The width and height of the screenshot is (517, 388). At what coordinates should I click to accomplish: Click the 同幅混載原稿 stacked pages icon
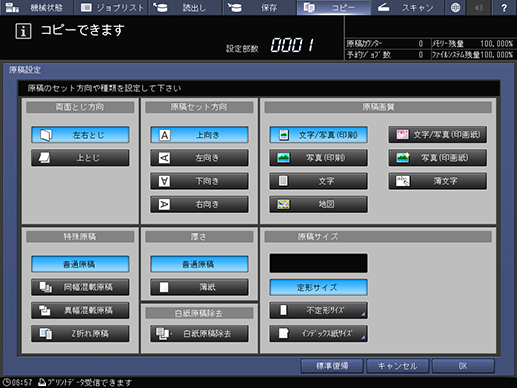45,287
